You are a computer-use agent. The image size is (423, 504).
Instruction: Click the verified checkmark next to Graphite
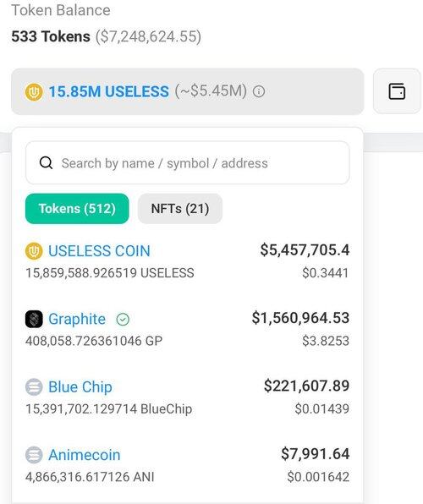123,320
